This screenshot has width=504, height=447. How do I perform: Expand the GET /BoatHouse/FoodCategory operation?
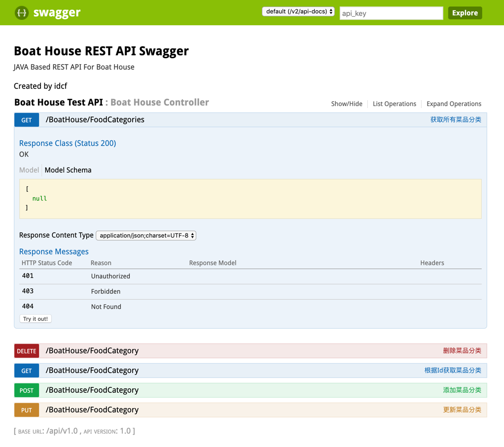click(92, 371)
